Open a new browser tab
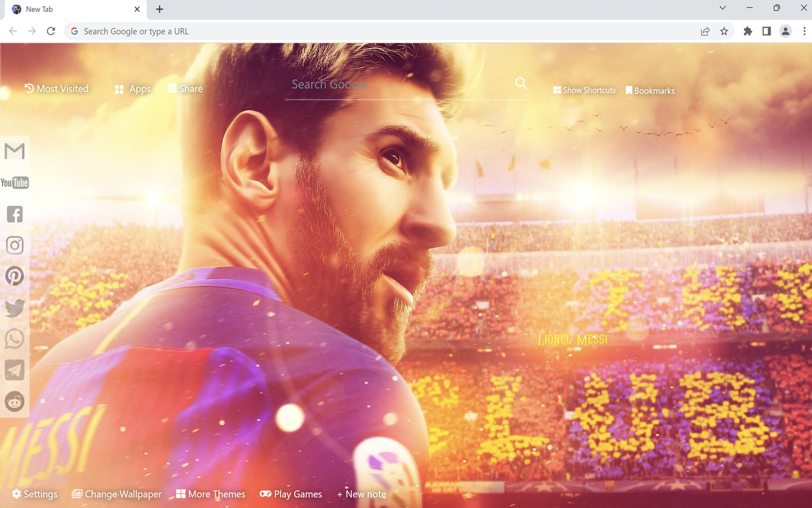Viewport: 812px width, 508px height. pos(159,10)
